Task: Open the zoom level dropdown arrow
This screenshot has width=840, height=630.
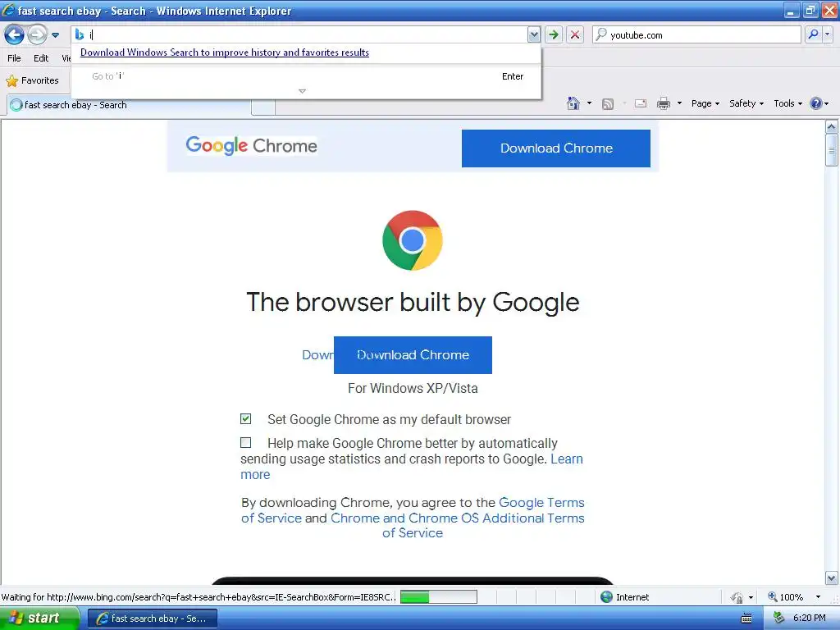Action: 818,597
